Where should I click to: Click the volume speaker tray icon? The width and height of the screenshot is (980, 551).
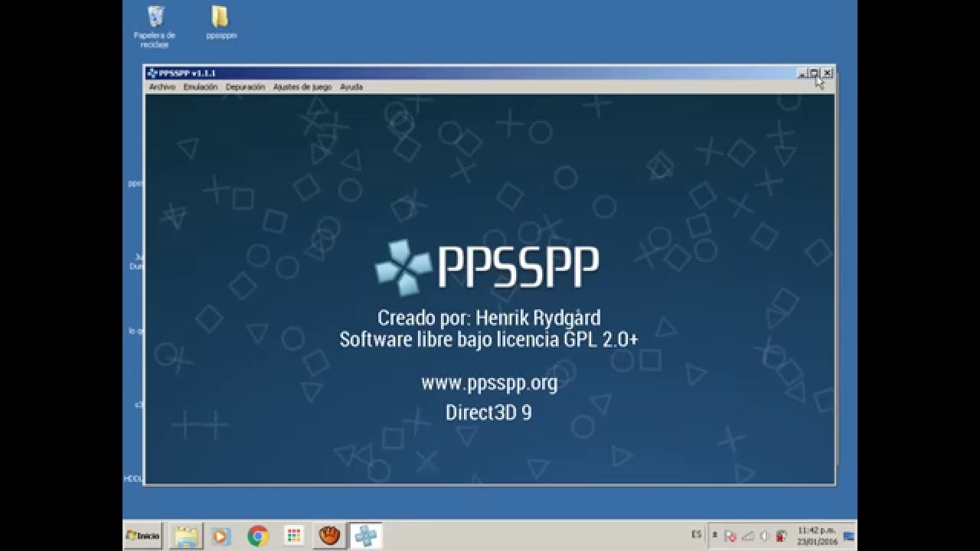(764, 536)
